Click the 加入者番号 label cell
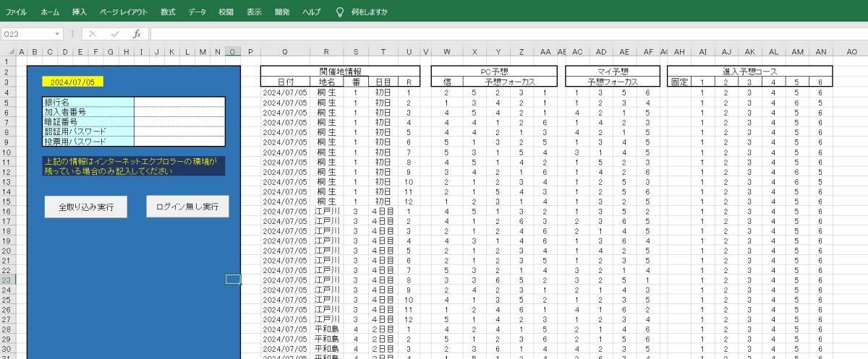 pyautogui.click(x=88, y=112)
